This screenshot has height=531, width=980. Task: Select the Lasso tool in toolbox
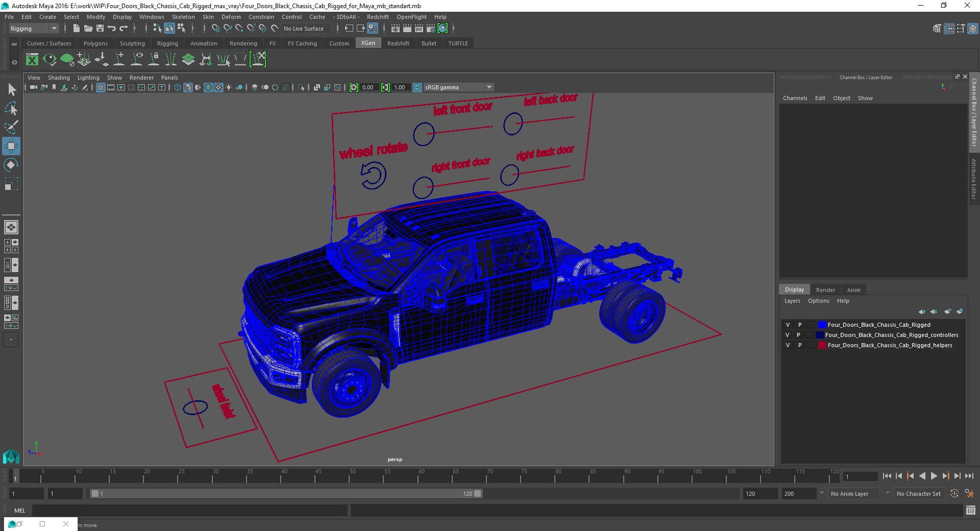(x=11, y=108)
